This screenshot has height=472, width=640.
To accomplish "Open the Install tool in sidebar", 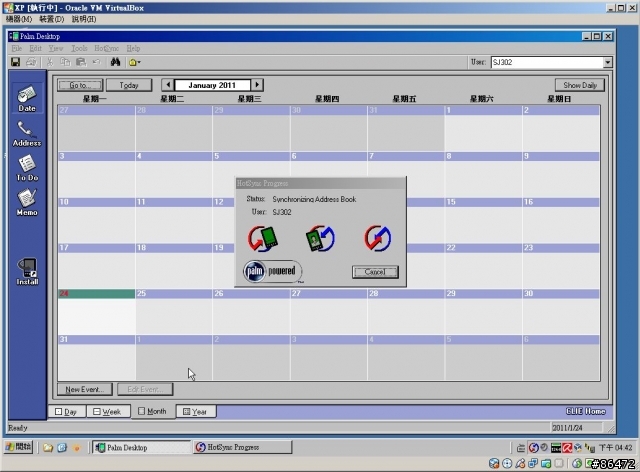I will (27, 272).
